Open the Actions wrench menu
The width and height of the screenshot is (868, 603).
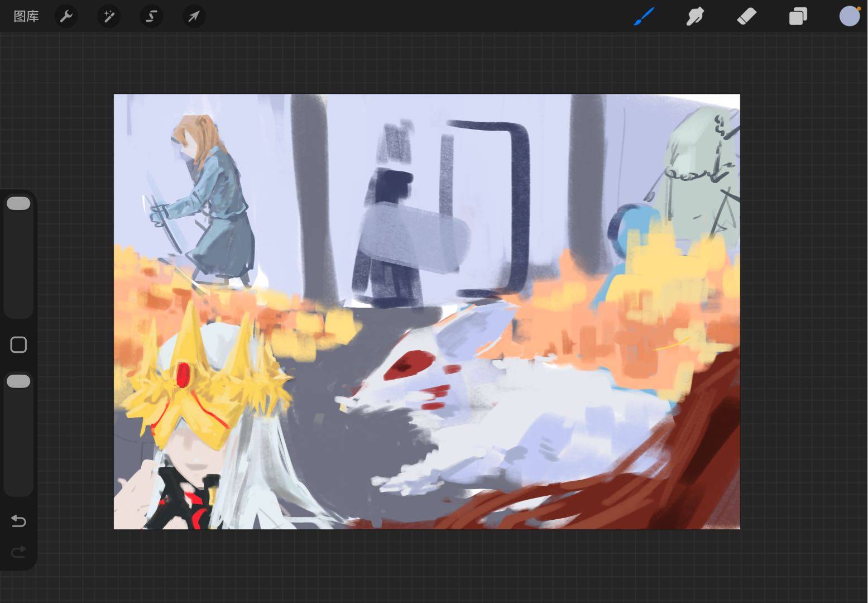[66, 16]
